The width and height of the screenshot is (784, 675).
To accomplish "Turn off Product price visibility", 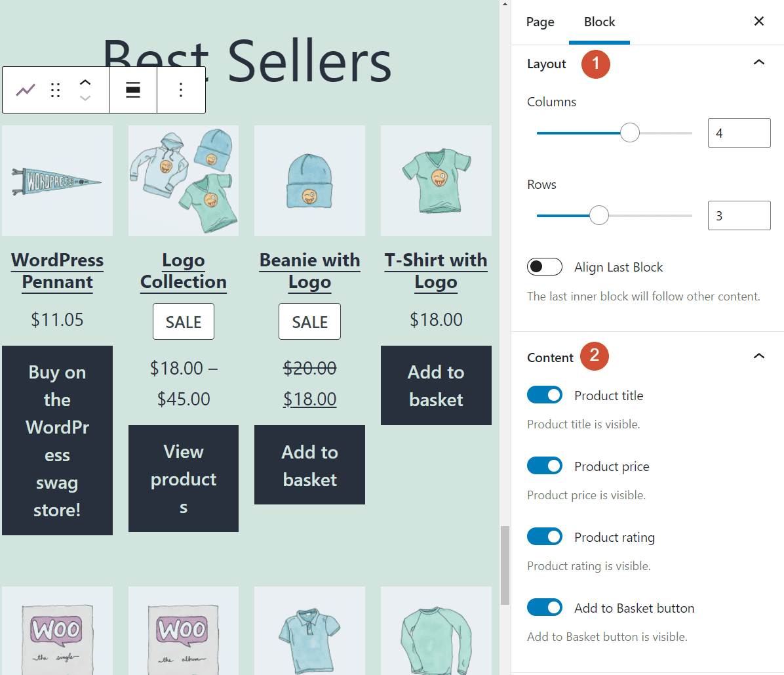I will (545, 466).
